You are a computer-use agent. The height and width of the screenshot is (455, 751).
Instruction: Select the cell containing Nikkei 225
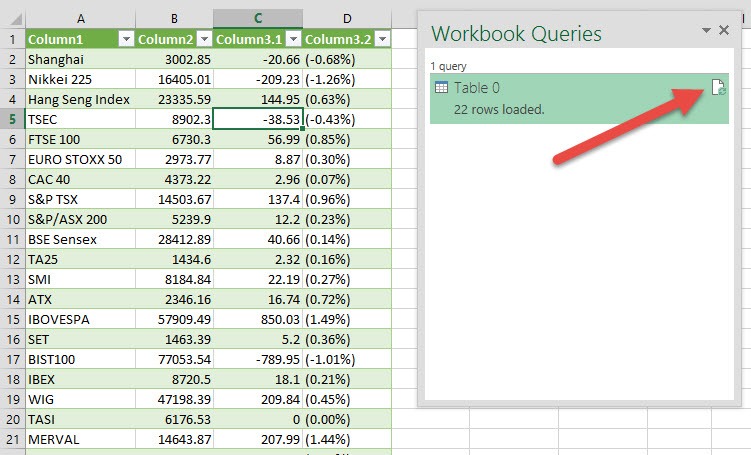click(x=80, y=80)
